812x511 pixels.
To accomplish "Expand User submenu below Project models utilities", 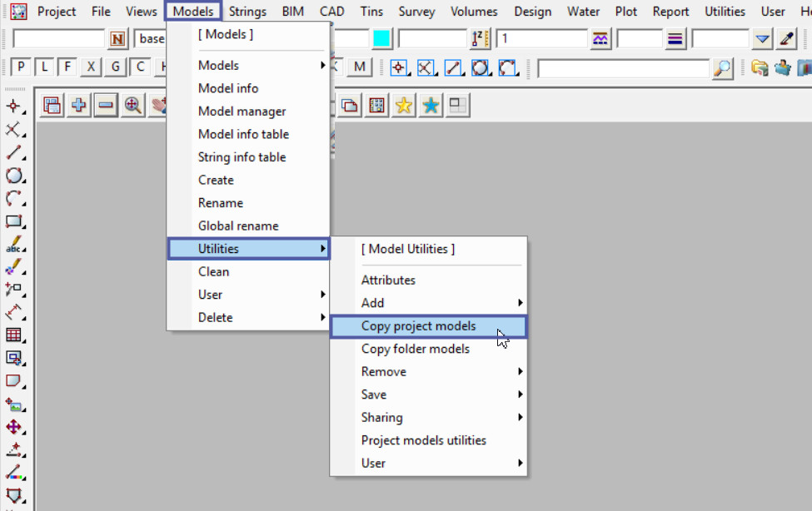I will [520, 464].
